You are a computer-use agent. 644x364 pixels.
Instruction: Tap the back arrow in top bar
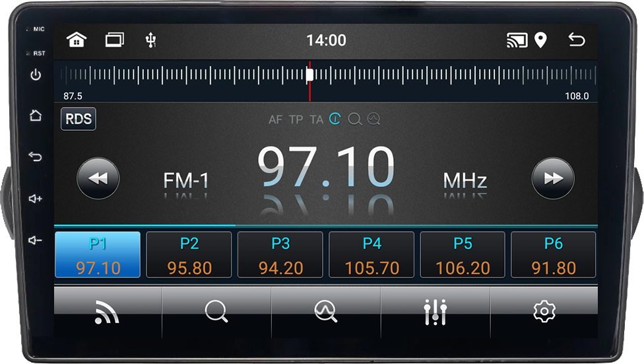pos(576,40)
